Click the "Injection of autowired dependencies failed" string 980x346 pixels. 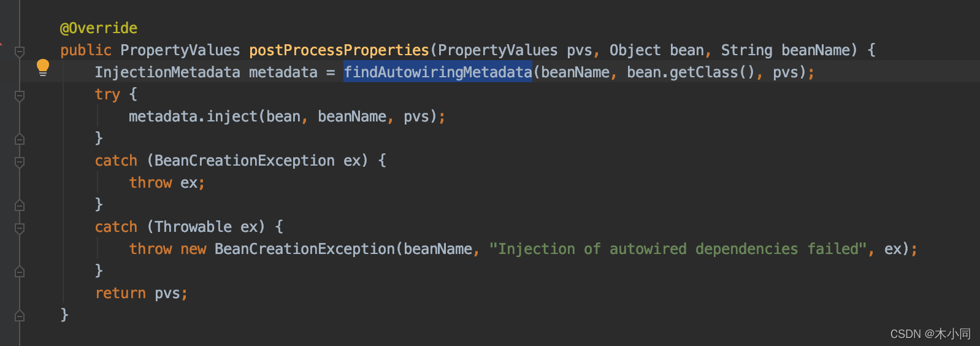point(678,249)
